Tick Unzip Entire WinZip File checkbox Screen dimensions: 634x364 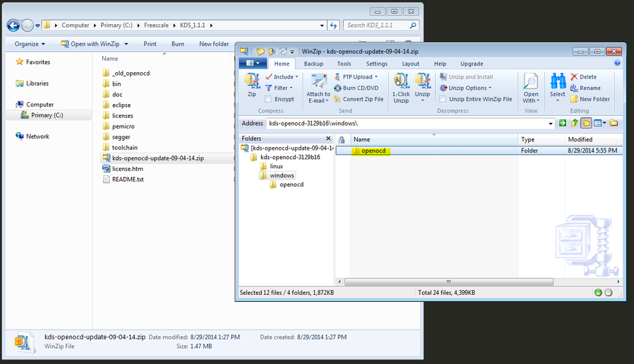tap(443, 99)
